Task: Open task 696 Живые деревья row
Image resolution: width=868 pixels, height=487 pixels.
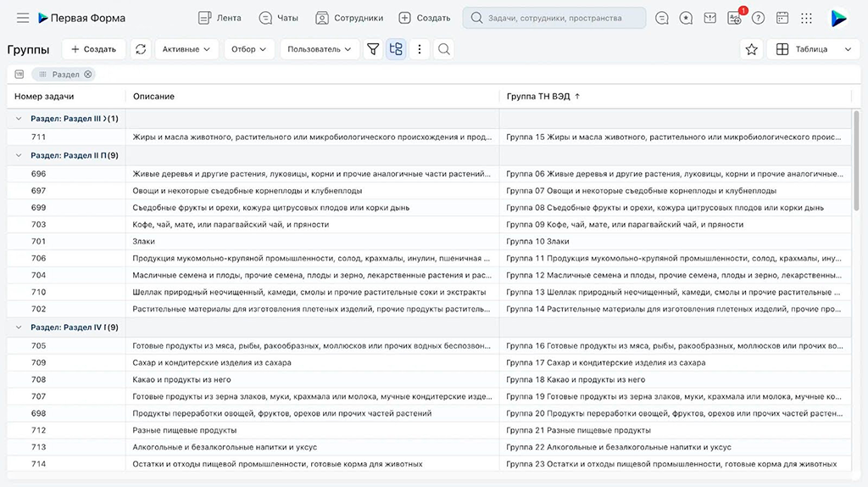Action: [x=429, y=174]
